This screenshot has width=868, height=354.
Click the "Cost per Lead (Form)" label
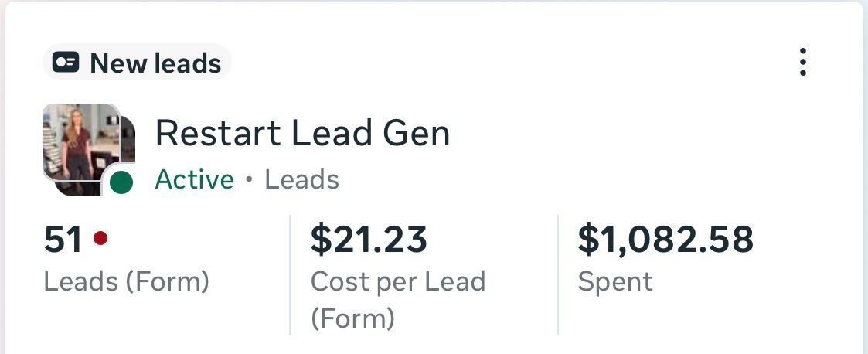pos(397,299)
